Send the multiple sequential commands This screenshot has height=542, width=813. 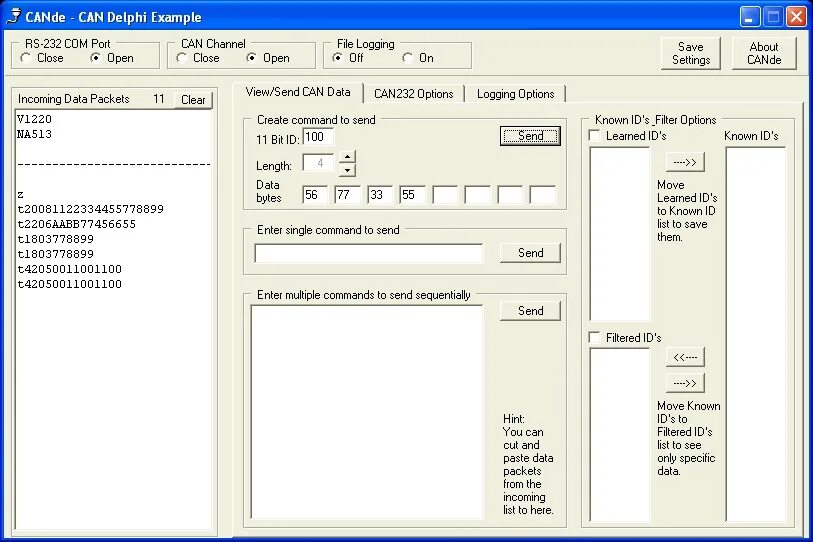(530, 311)
